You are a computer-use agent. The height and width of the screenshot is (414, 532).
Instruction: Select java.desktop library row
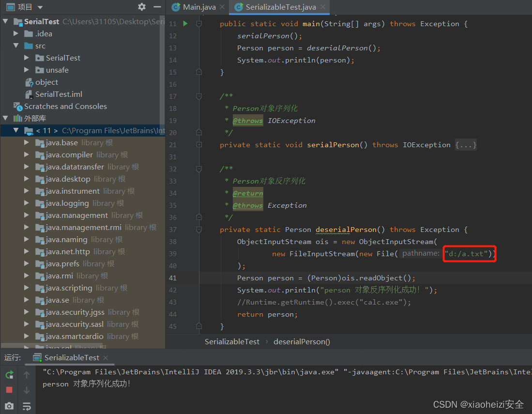82,179
